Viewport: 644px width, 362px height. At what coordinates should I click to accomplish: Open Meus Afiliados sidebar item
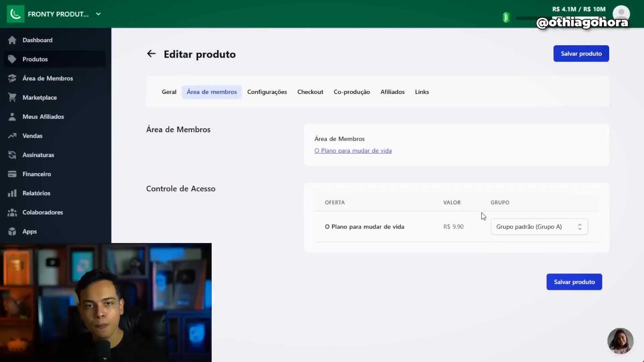click(55, 117)
